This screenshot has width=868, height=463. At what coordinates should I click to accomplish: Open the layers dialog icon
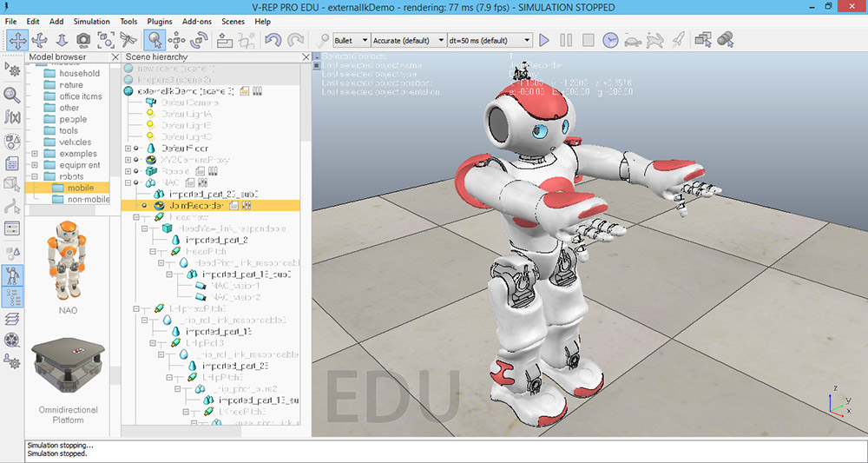12,319
